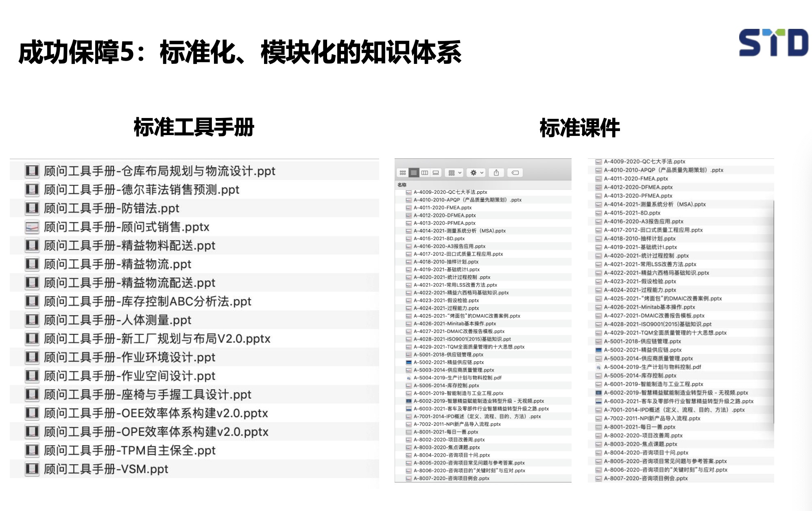Select file name 顾问工具手册-VSM.ppt
This screenshot has width=812, height=511.
click(106, 469)
